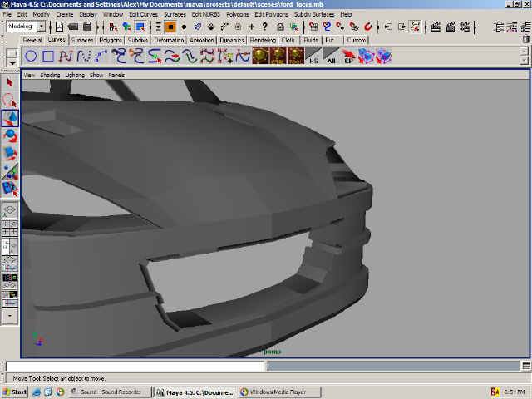Activate the Lasso select tool
Viewport: 532px width, 399px height.
[10, 100]
